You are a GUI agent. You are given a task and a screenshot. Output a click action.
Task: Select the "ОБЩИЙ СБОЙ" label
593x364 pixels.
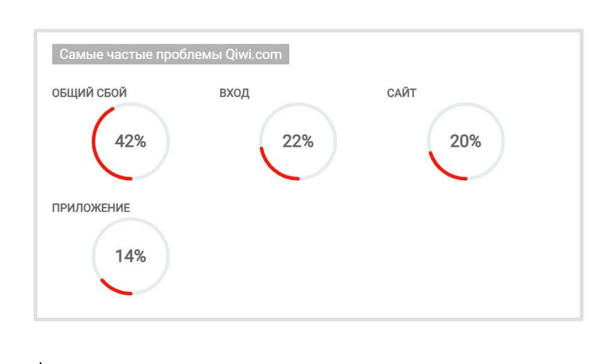tap(89, 93)
